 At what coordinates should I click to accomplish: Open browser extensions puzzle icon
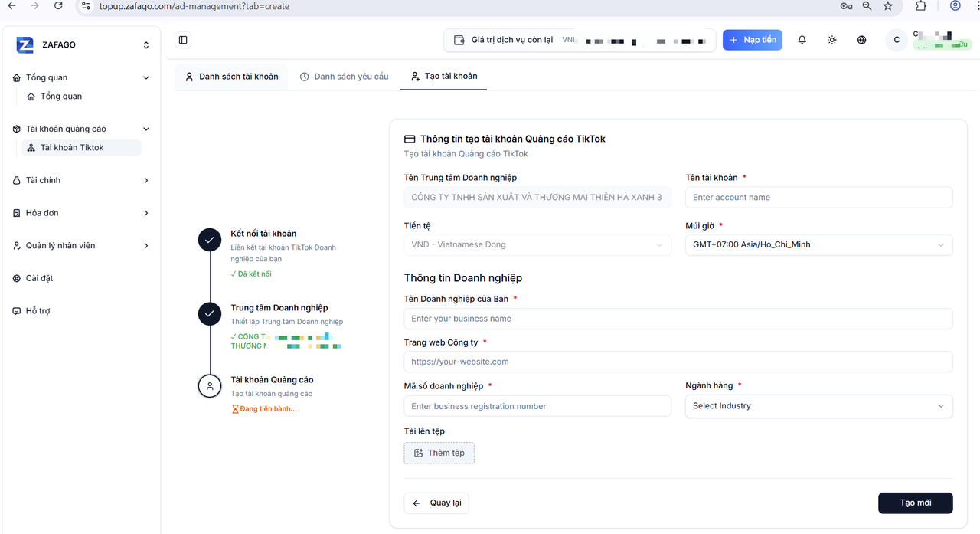(x=921, y=5)
